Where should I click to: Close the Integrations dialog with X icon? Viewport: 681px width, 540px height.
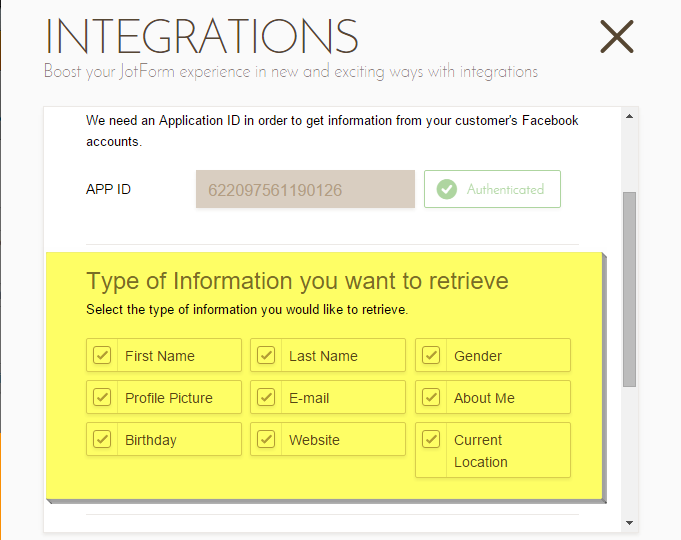click(617, 37)
